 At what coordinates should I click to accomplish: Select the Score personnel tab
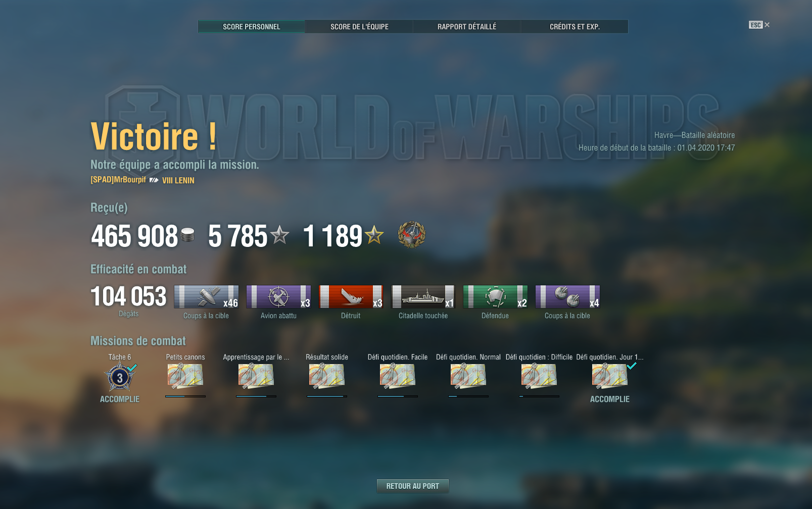pyautogui.click(x=252, y=27)
